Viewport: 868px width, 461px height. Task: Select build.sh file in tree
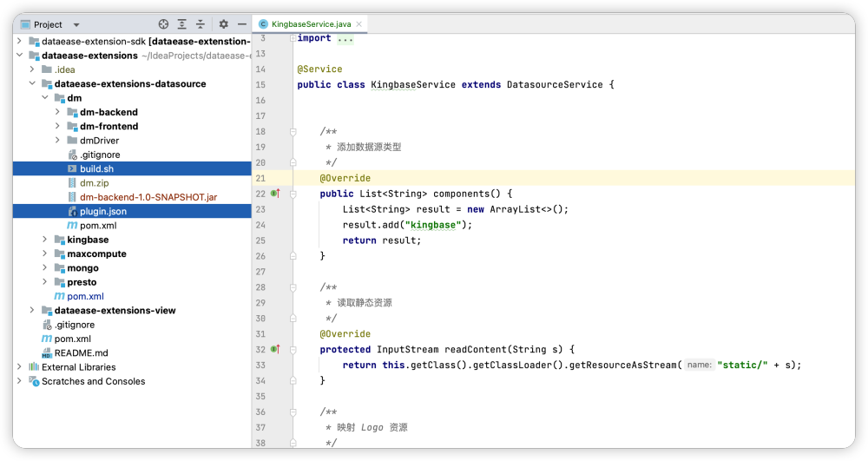click(x=132, y=168)
